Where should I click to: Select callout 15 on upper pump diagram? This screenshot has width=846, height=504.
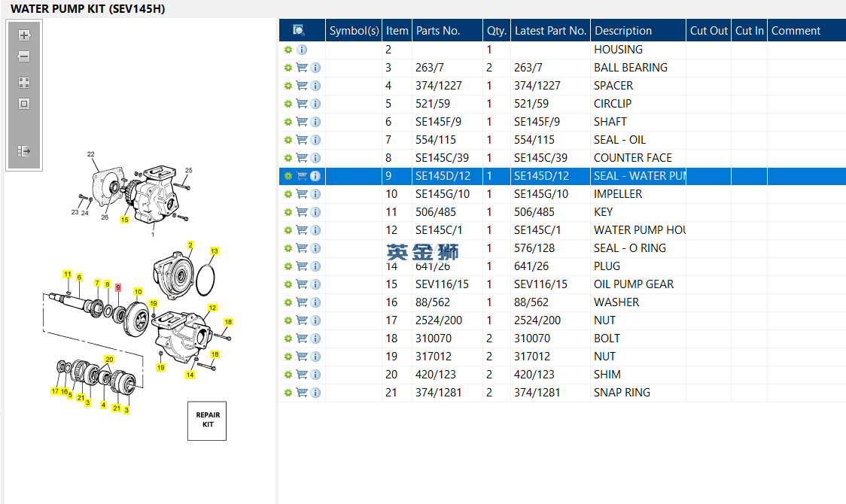(x=125, y=220)
